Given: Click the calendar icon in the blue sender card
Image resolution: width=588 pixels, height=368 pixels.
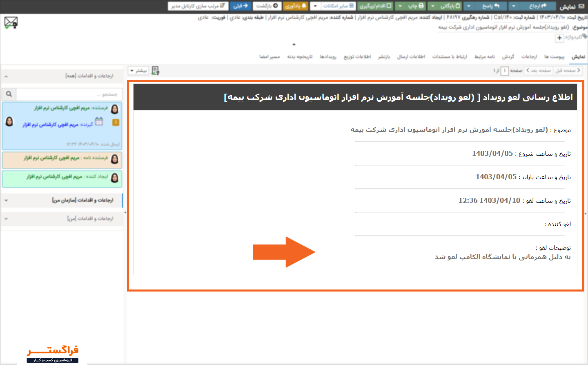Looking at the screenshot, I should click(x=99, y=122).
